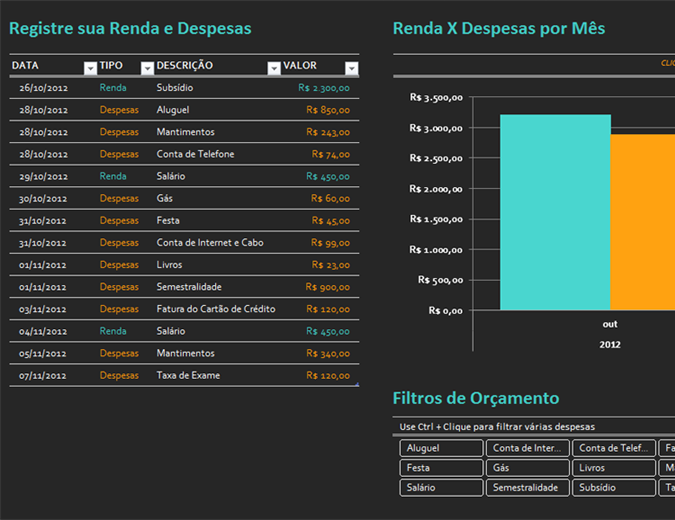
Task: Select the Gás filter button
Action: pyautogui.click(x=528, y=468)
